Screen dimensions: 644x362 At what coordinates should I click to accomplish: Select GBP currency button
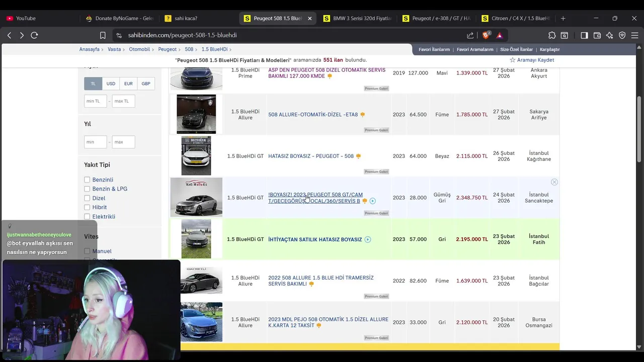click(146, 83)
